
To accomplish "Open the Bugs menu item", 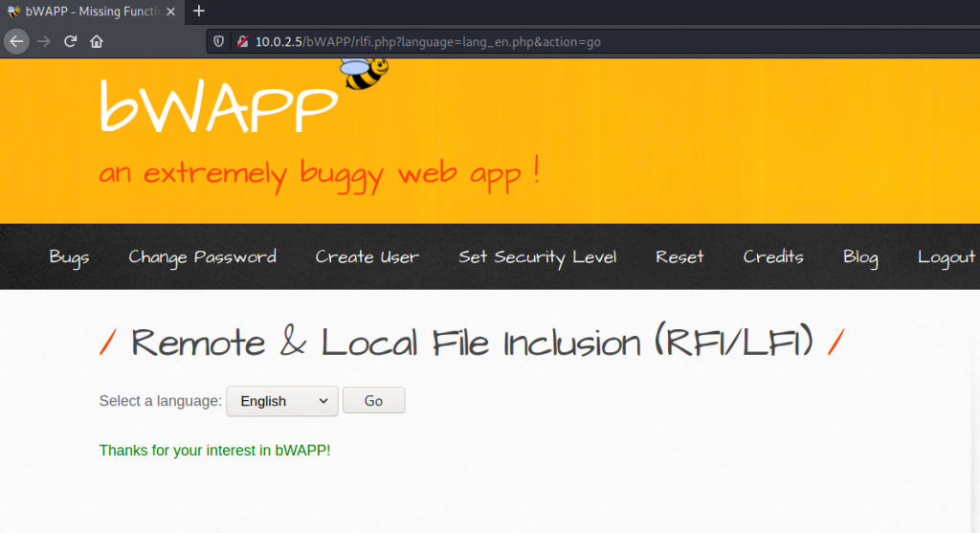I will click(x=70, y=256).
